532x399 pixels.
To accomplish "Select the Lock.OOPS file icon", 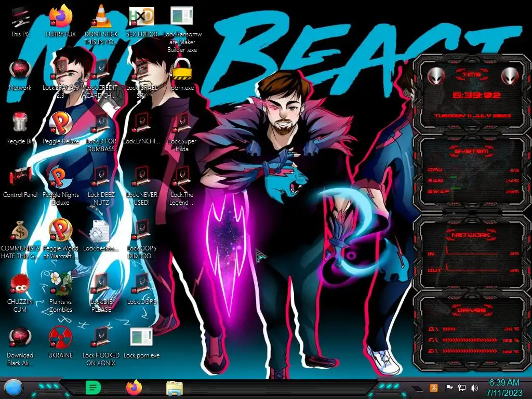I will 141,284.
